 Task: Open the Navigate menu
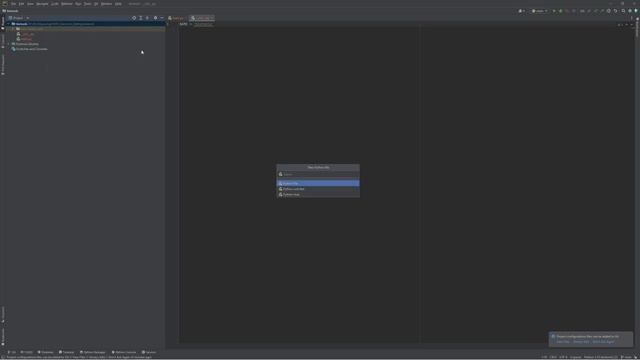tap(42, 4)
